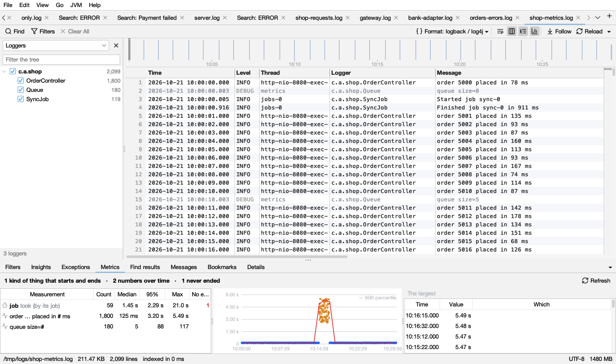Open the Find search tool
This screenshot has width=616, height=364.
pos(15,31)
